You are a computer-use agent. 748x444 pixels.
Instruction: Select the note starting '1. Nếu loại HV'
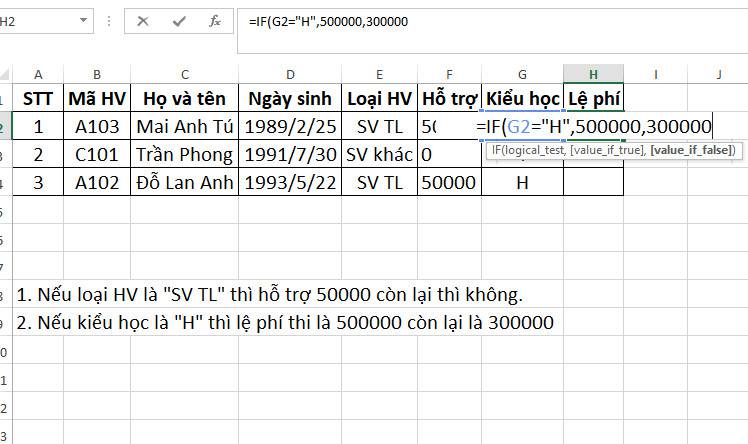270,295
